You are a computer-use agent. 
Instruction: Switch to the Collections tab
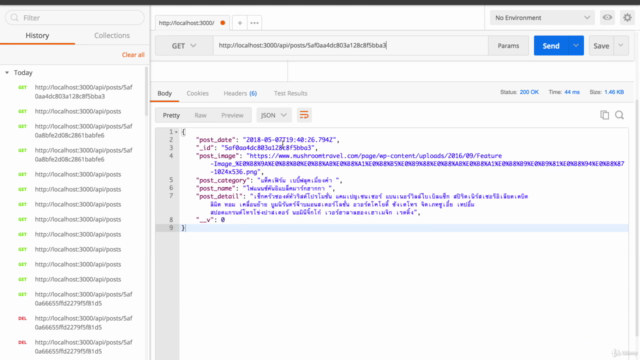(112, 36)
